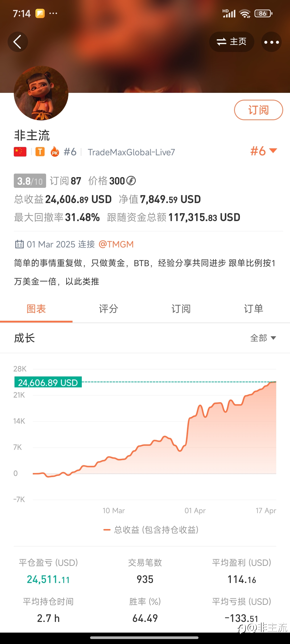Toggle the 总收益 chart legend item
290x644 pixels.
[x=151, y=530]
